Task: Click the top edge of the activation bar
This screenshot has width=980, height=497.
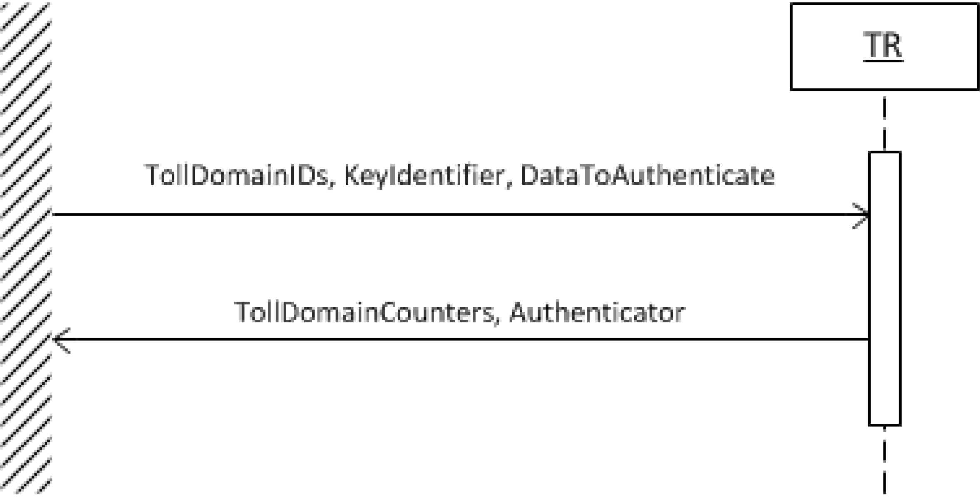Action: click(x=884, y=152)
